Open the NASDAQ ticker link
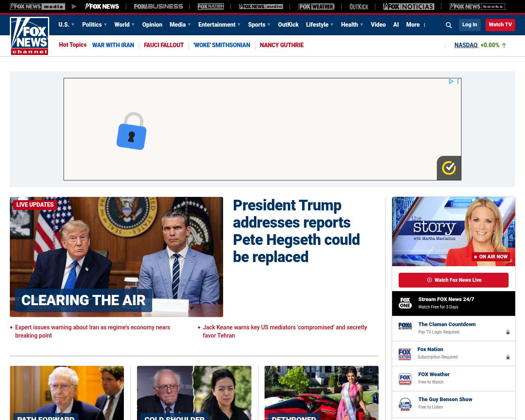 pos(466,45)
